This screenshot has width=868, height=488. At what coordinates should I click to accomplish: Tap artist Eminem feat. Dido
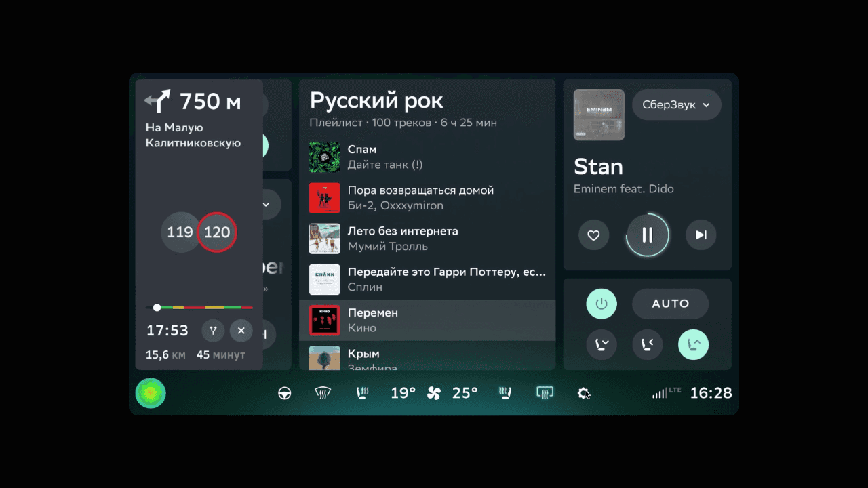coord(624,189)
